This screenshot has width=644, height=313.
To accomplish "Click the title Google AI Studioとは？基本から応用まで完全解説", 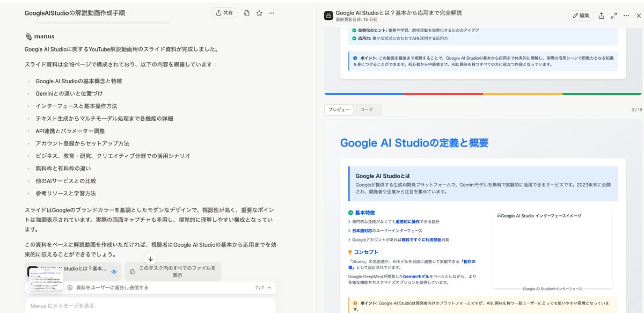I will 399,12.
